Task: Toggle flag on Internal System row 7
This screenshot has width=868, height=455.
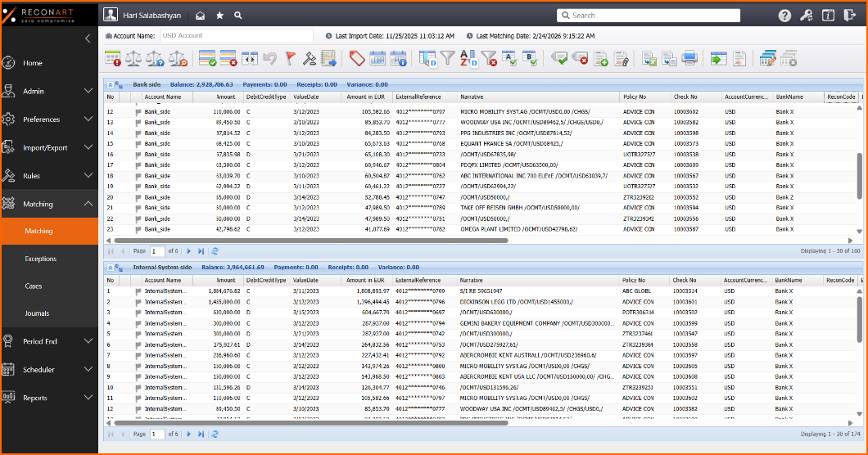Action: 138,355
